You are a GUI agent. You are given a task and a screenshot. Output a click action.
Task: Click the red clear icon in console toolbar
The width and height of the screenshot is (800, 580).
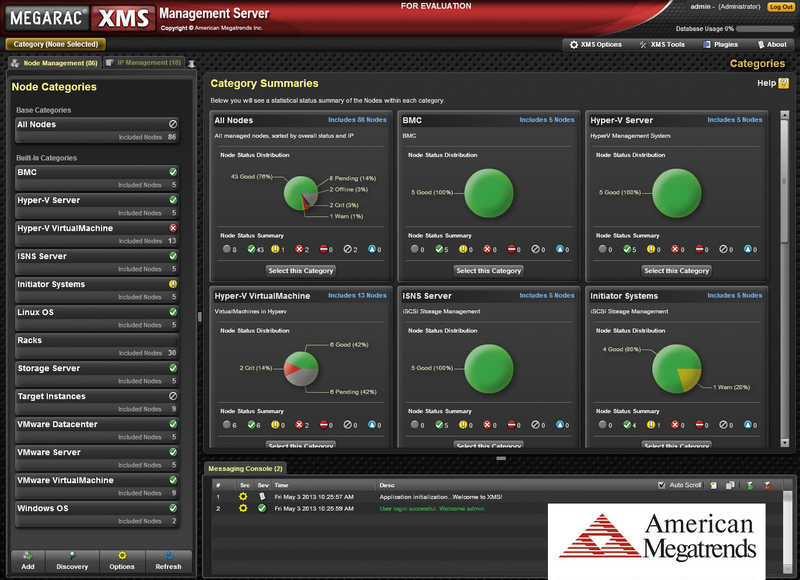[767, 485]
